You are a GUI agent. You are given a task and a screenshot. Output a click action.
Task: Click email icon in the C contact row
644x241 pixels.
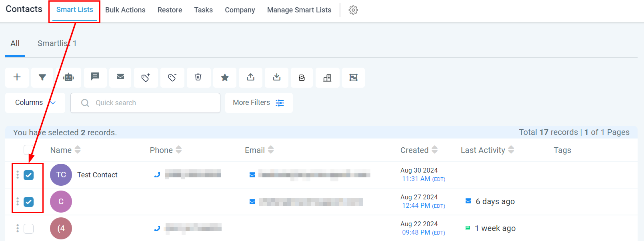click(252, 201)
